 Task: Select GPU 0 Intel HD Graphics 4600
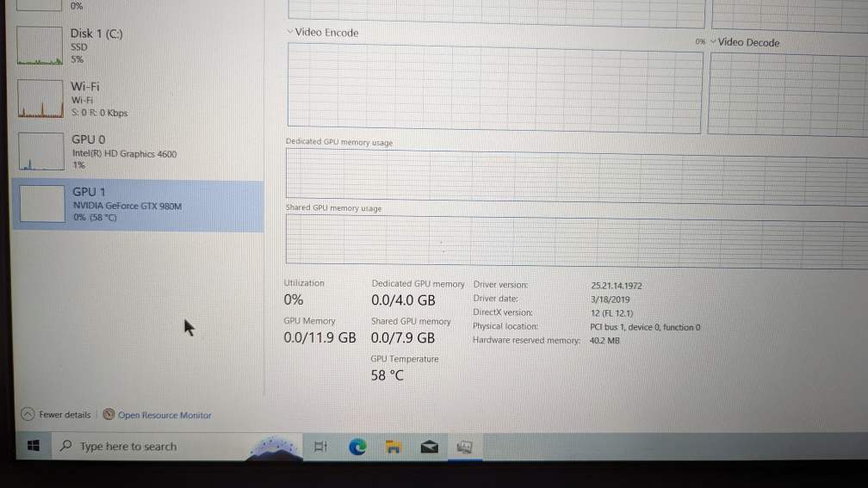click(139, 151)
